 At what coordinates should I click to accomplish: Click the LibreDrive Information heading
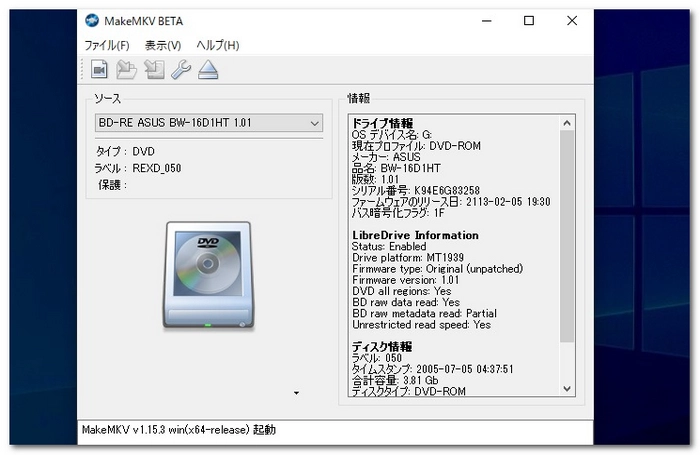click(415, 235)
